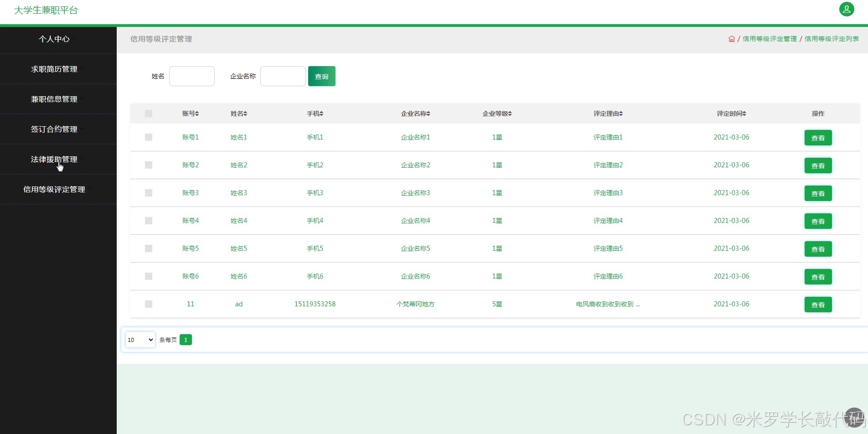
Task: Select the 账号2 cell
Action: pyautogui.click(x=191, y=165)
